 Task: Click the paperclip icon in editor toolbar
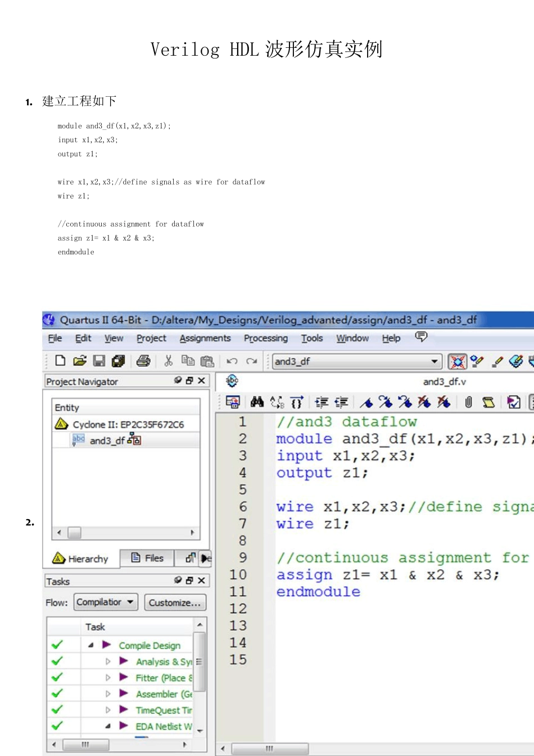tap(468, 402)
